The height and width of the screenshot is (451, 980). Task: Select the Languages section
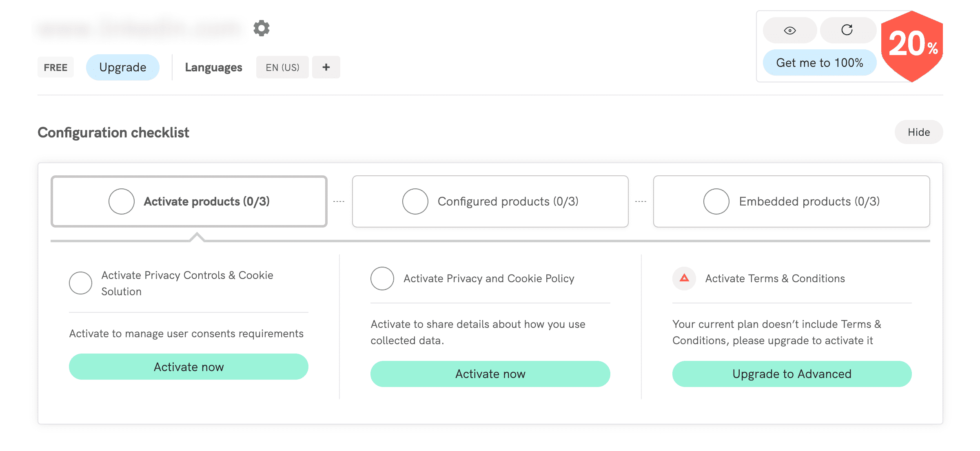[x=213, y=67]
